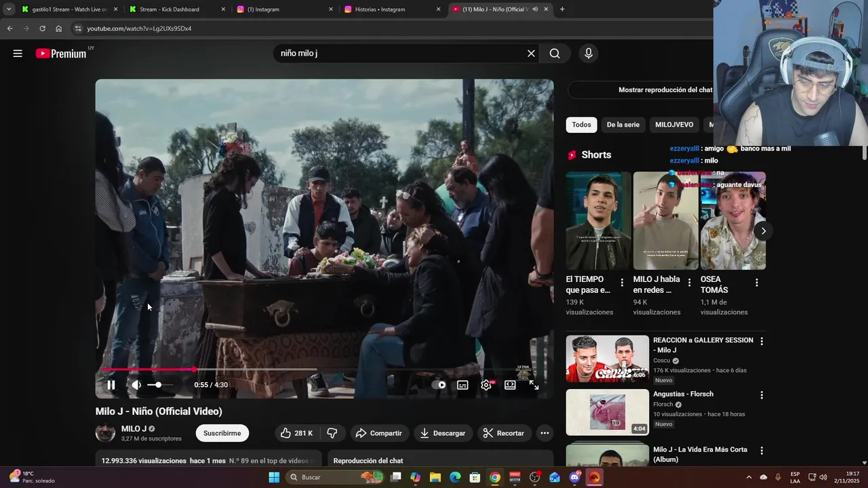Open the Coscu channel link
The height and width of the screenshot is (488, 868).
tap(662, 361)
